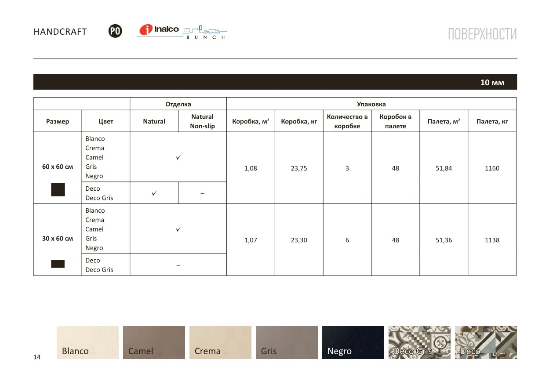Click Camel in the 30 x 60 color list
The image size is (542, 392).
click(x=95, y=229)
